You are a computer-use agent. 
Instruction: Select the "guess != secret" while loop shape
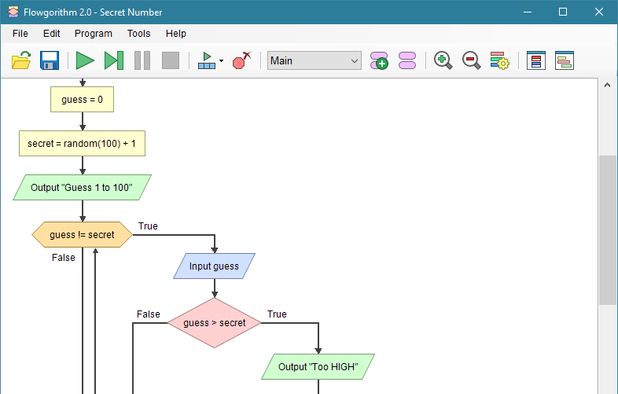coord(82,235)
